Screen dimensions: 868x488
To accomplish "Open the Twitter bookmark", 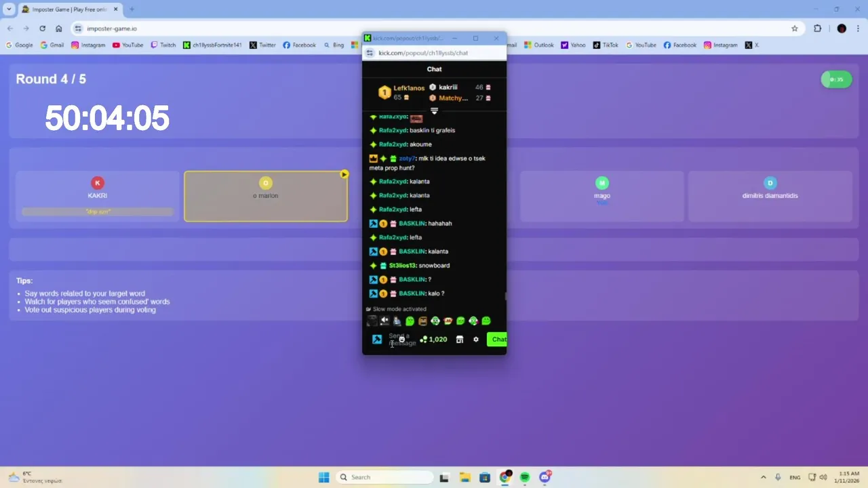I will 262,45.
